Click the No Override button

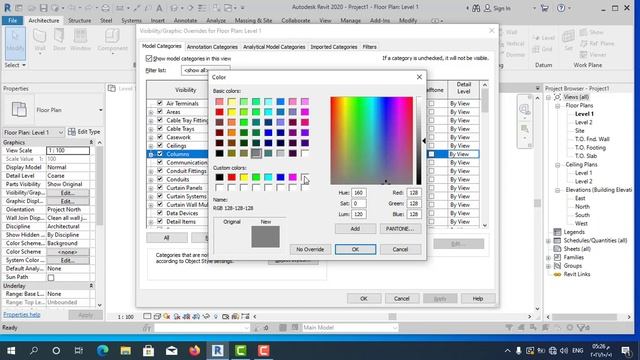(x=310, y=249)
